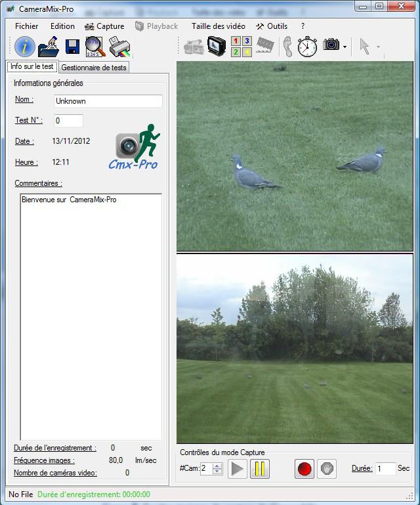This screenshot has height=505, width=420.
Task: Click the green Durée d'enregistrement status
Action: 94,494
